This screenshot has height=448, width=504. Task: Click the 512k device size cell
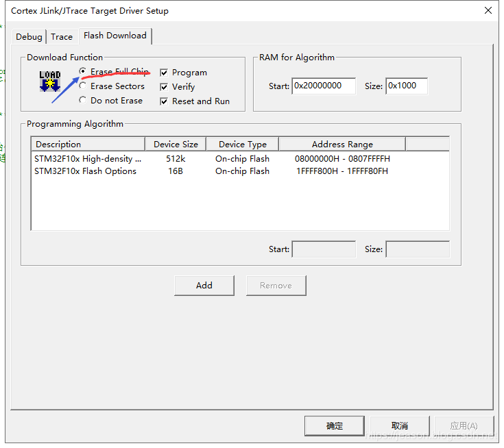pyautogui.click(x=176, y=159)
